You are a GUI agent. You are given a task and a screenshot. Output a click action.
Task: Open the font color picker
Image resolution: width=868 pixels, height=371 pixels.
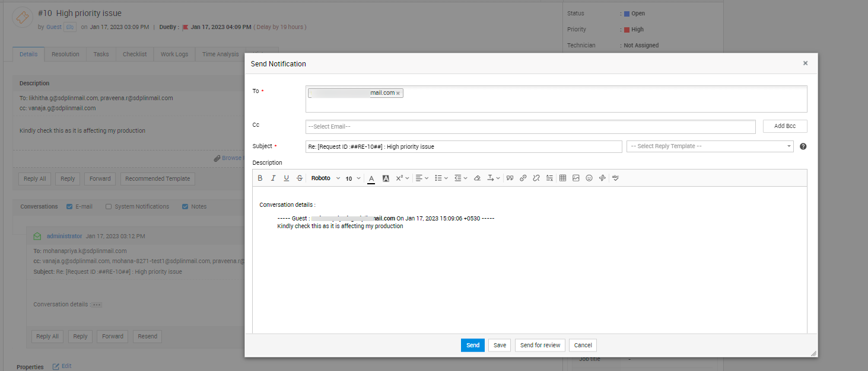371,178
